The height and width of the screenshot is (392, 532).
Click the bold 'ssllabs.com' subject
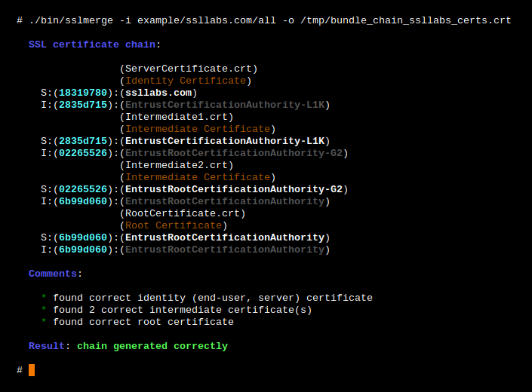[x=158, y=93]
